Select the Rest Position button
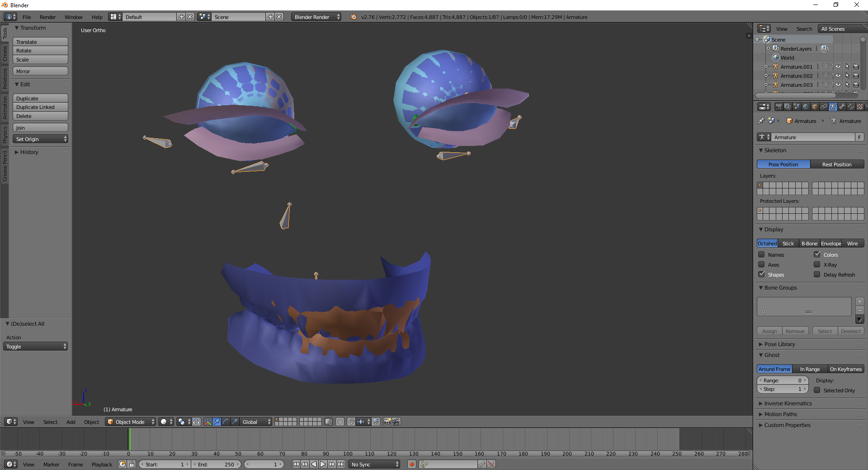Screen dimensions: 868x470 (x=837, y=164)
